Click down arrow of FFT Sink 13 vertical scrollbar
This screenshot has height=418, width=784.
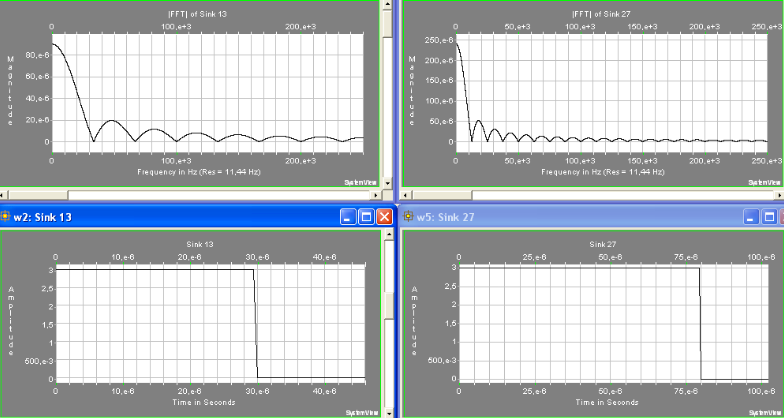(x=387, y=184)
